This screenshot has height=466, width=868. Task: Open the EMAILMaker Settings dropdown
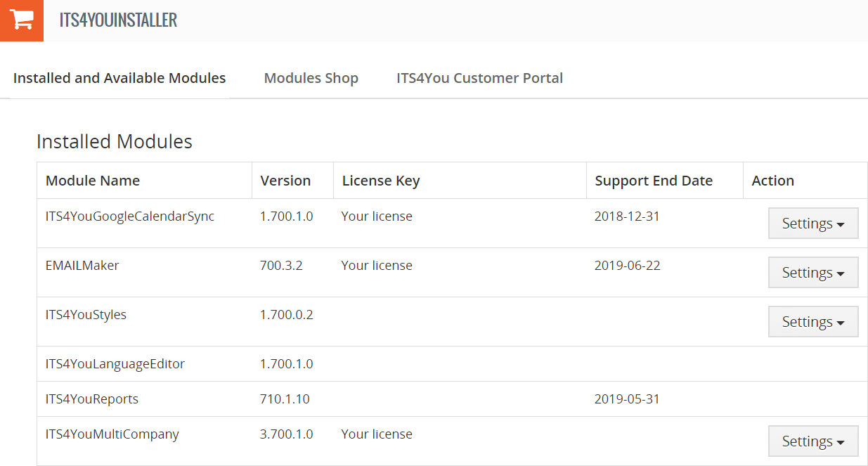pyautogui.click(x=812, y=273)
